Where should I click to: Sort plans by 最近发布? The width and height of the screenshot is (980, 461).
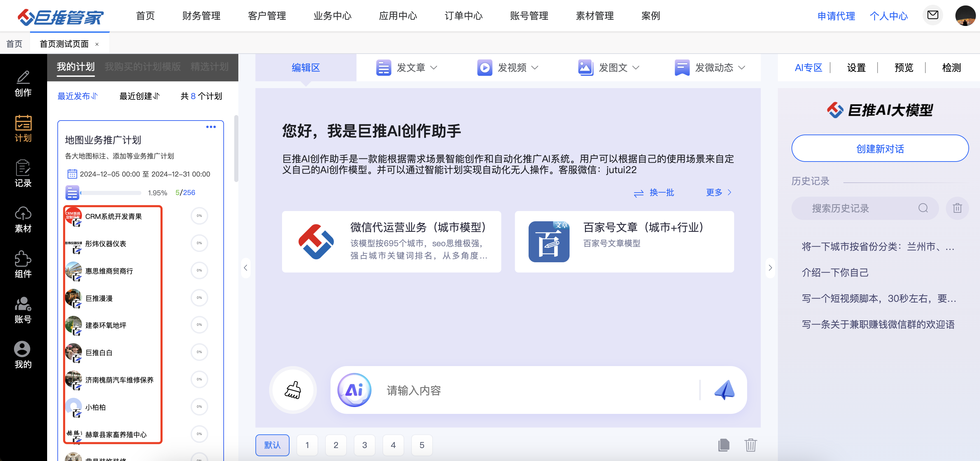coord(78,96)
